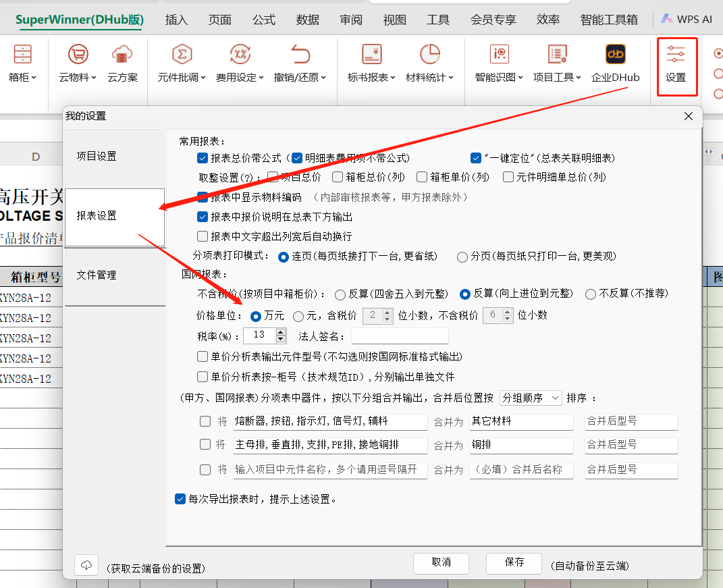This screenshot has width=723, height=588.
Task: Open the 插入 ribbon tab
Action: pos(177,20)
